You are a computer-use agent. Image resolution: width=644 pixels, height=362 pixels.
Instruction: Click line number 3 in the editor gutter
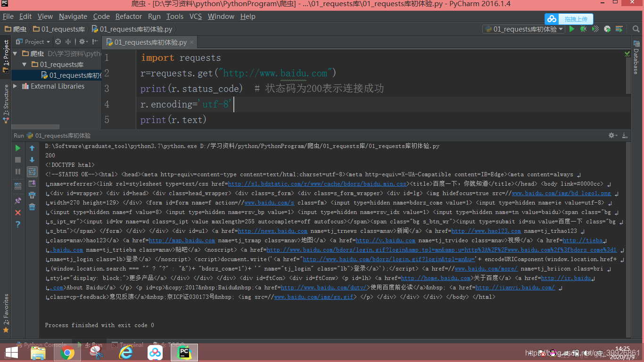coord(107,89)
